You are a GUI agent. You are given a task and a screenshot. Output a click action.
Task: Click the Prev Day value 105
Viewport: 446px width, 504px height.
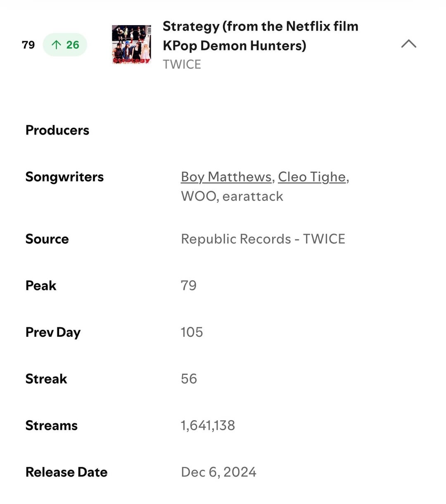(192, 332)
